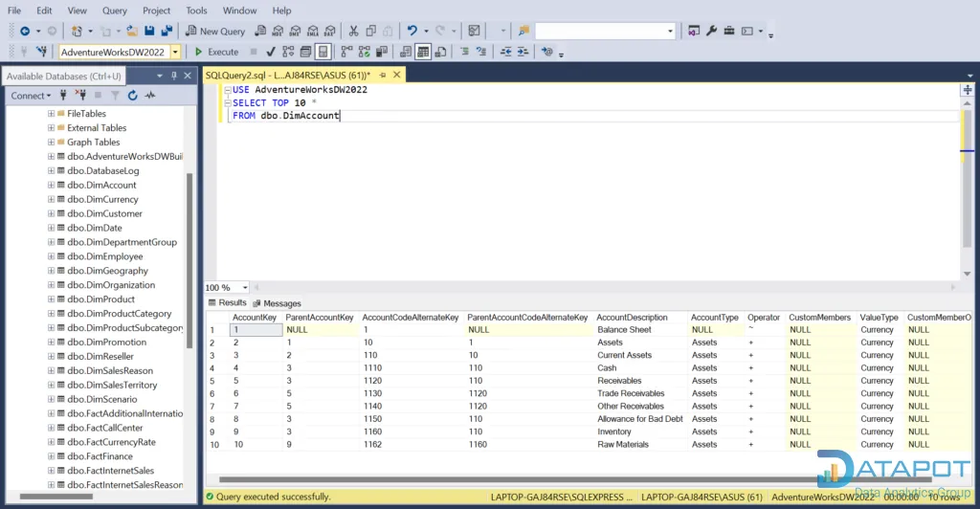Open Activity Monitor from Object Explorer

[150, 96]
